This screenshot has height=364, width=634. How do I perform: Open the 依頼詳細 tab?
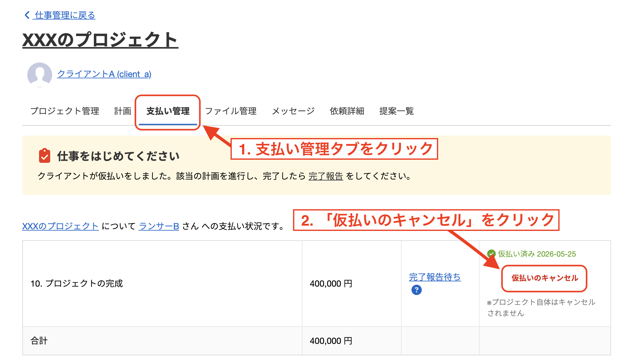(x=347, y=111)
